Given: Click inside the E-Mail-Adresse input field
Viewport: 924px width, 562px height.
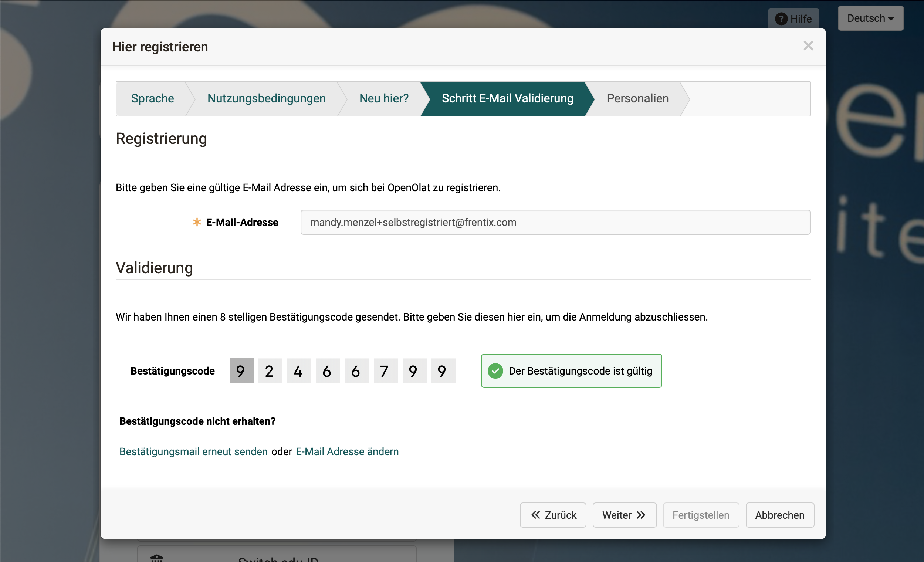Looking at the screenshot, I should [555, 222].
